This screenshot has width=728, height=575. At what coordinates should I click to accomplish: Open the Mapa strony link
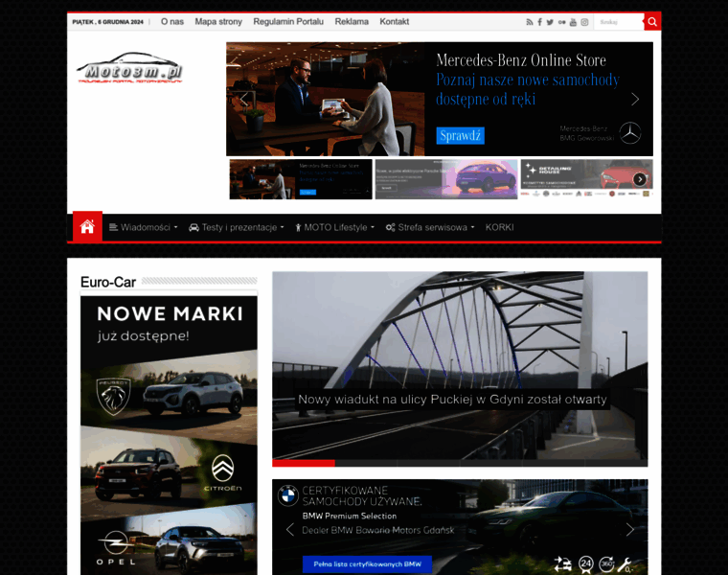tap(218, 21)
